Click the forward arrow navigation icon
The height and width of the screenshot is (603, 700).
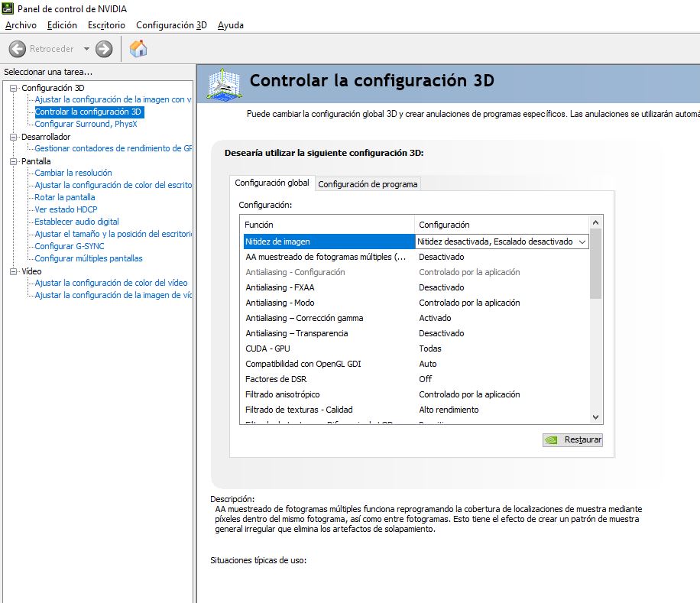[x=104, y=49]
